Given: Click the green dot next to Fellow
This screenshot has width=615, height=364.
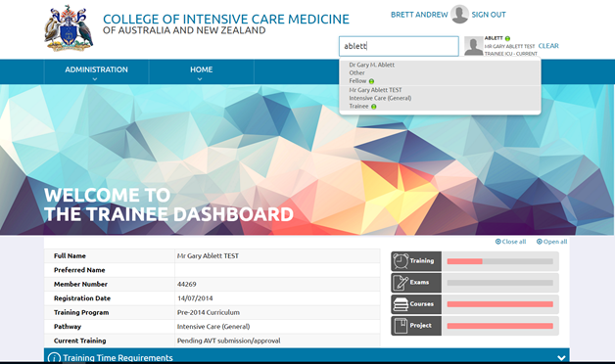Looking at the screenshot, I should pos(371,81).
